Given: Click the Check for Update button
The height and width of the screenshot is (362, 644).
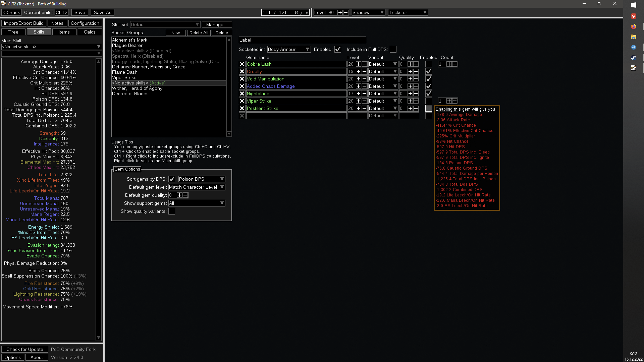Looking at the screenshot, I should (24, 349).
